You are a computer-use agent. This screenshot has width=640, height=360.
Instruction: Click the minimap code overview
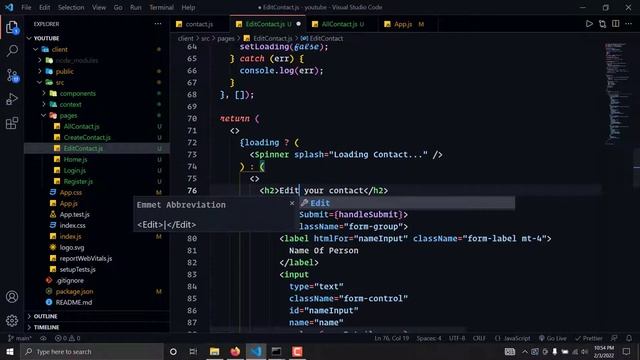point(618,93)
